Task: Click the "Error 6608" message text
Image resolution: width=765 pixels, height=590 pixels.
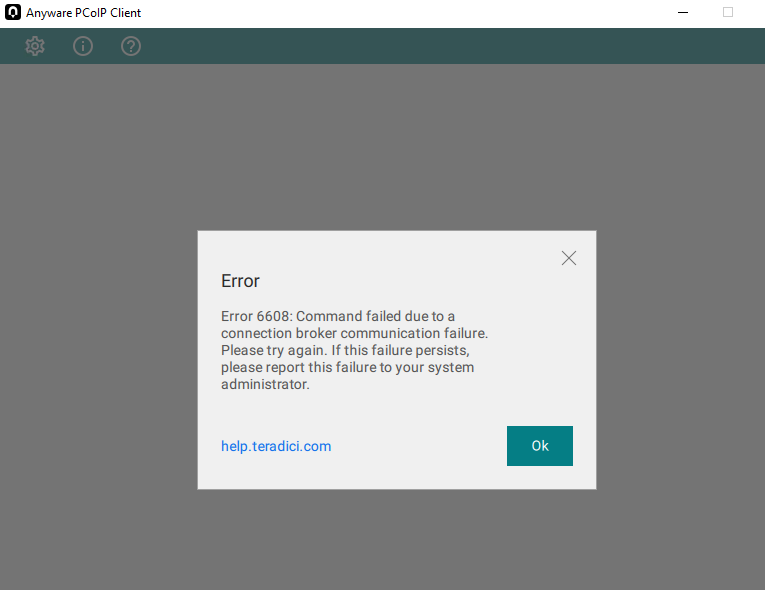Action: click(354, 350)
